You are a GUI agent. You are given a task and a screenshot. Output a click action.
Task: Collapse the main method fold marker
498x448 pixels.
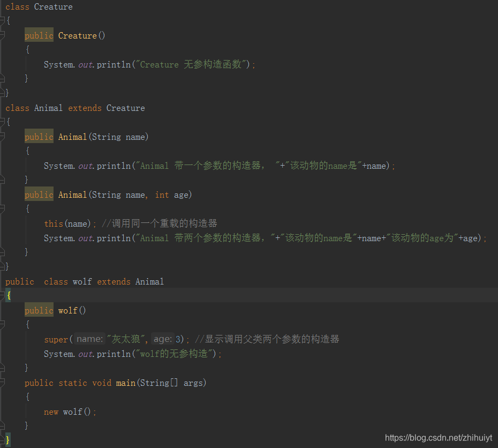(x=2, y=383)
